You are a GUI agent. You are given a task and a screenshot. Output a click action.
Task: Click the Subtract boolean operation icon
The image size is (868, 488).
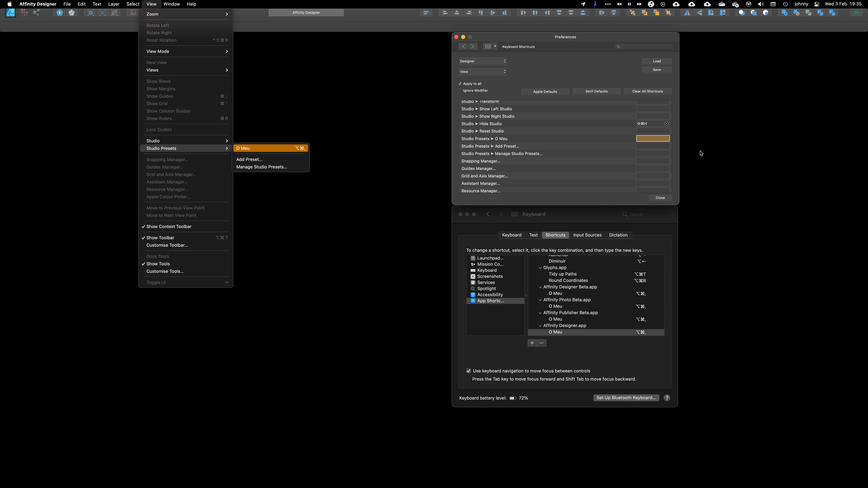pyautogui.click(x=797, y=13)
